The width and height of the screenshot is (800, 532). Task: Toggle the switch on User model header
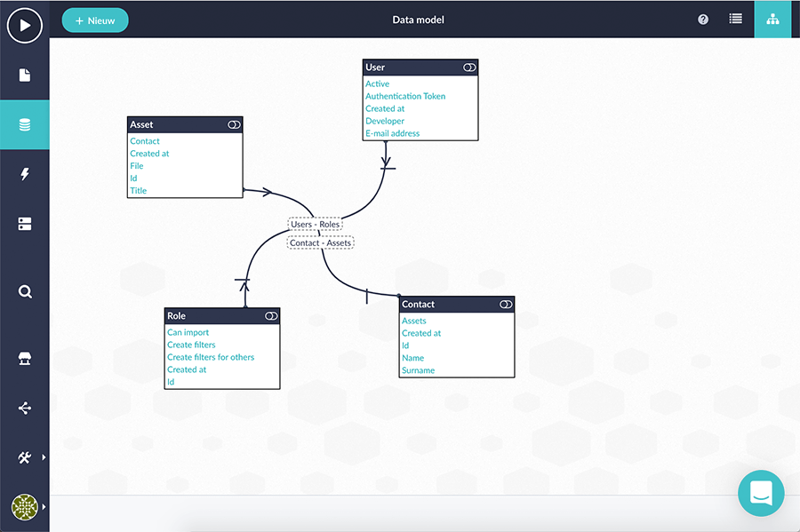(x=469, y=67)
